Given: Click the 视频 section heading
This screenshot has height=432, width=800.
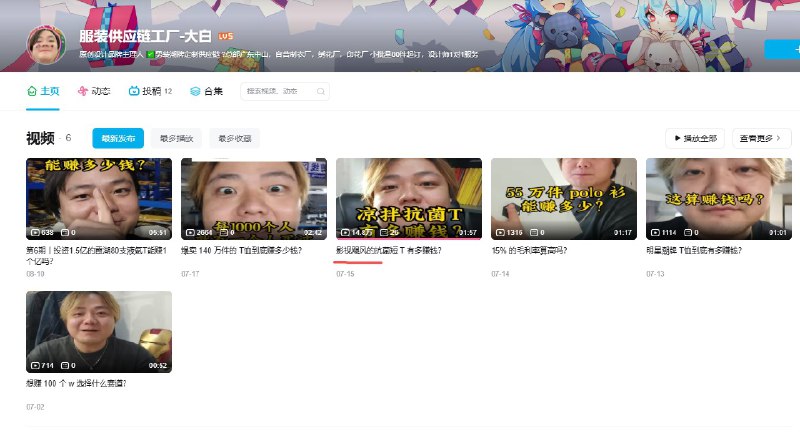Looking at the screenshot, I should [x=40, y=138].
